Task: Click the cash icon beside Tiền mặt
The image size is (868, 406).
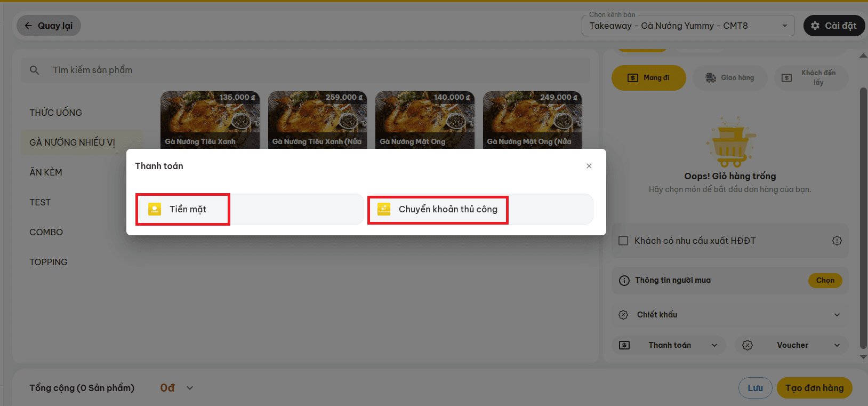Action: [x=155, y=209]
